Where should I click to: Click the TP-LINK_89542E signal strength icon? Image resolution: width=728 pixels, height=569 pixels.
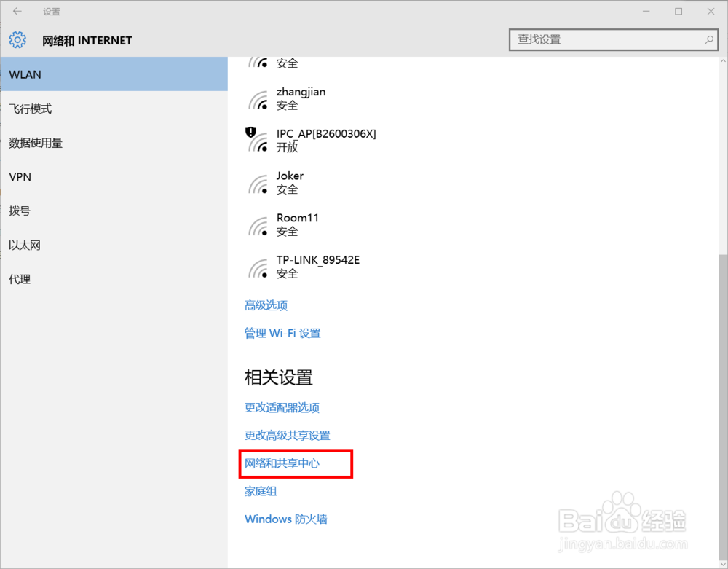click(259, 267)
